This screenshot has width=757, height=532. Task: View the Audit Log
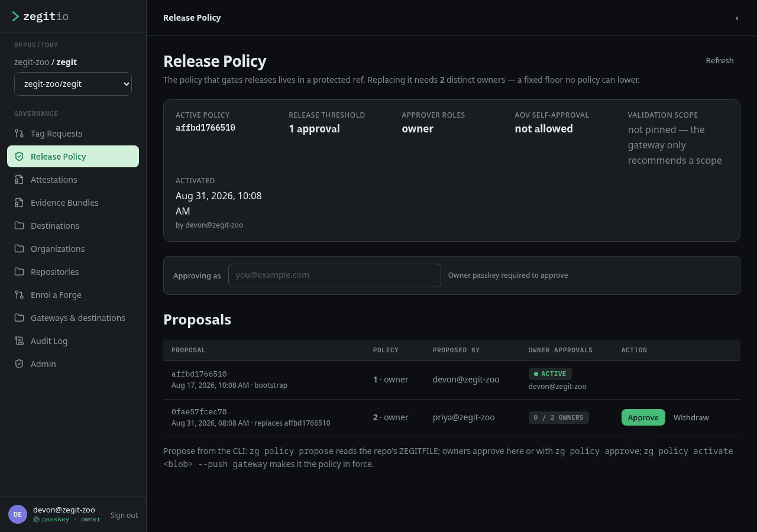pyautogui.click(x=73, y=341)
